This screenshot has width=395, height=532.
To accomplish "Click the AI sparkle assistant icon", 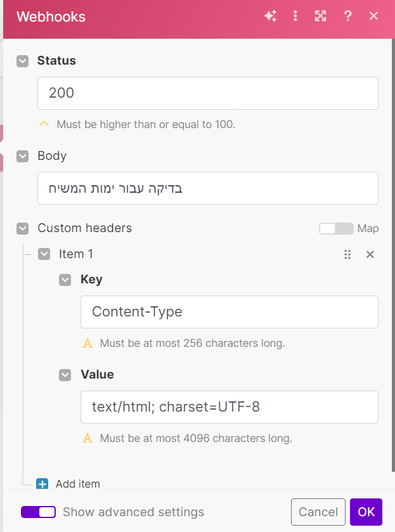I will [271, 16].
